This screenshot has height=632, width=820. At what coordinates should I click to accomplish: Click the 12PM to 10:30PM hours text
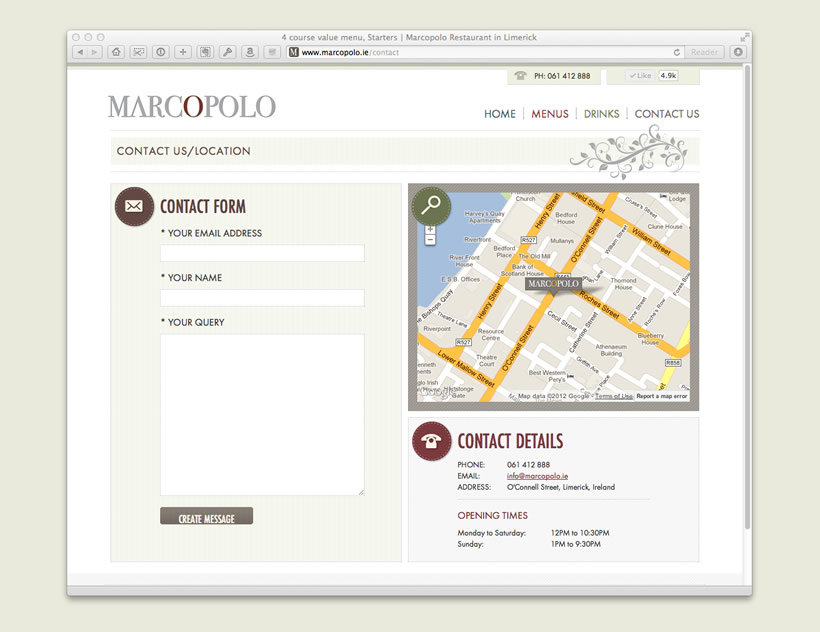coord(580,533)
